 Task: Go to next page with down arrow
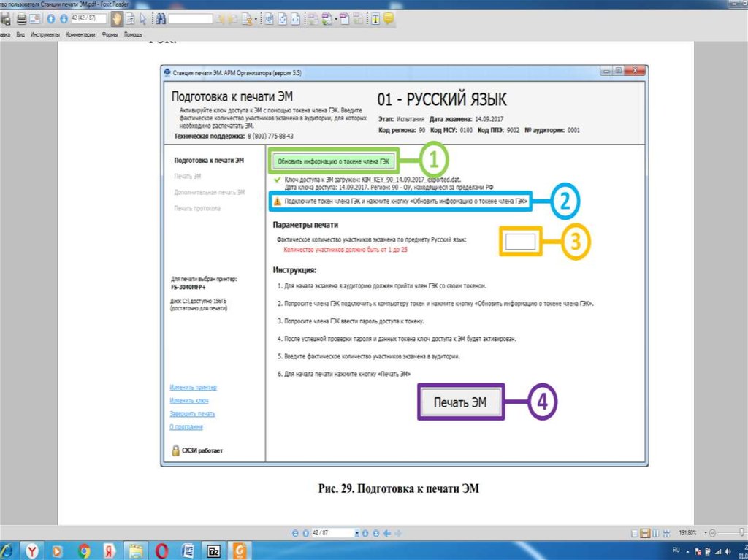64,19
